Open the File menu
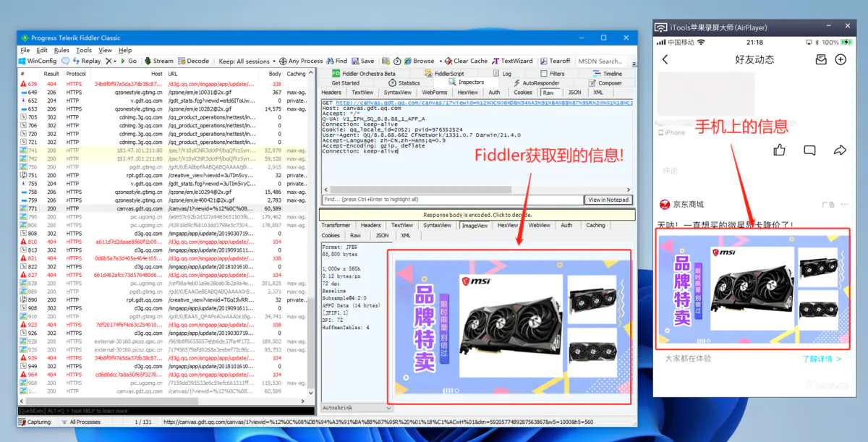 pyautogui.click(x=25, y=51)
